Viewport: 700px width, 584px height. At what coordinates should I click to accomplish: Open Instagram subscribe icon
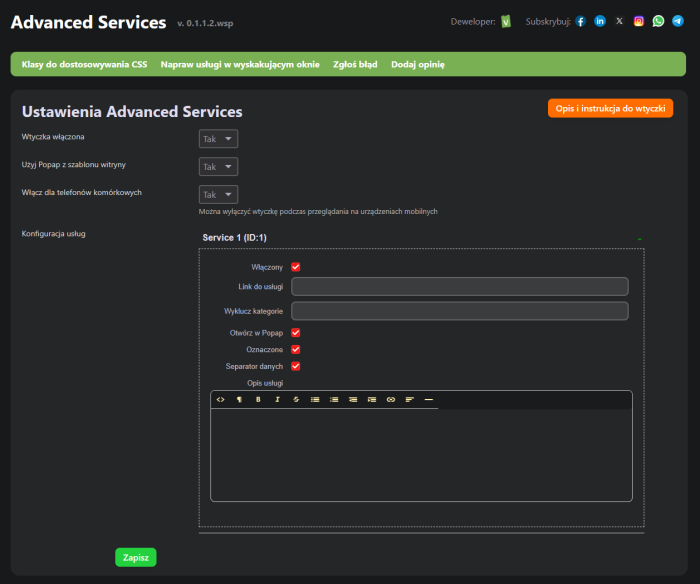[x=639, y=21]
